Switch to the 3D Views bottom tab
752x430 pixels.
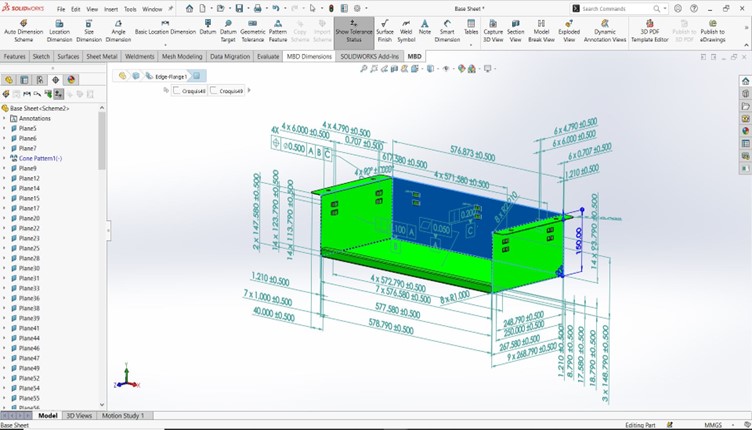(79, 415)
